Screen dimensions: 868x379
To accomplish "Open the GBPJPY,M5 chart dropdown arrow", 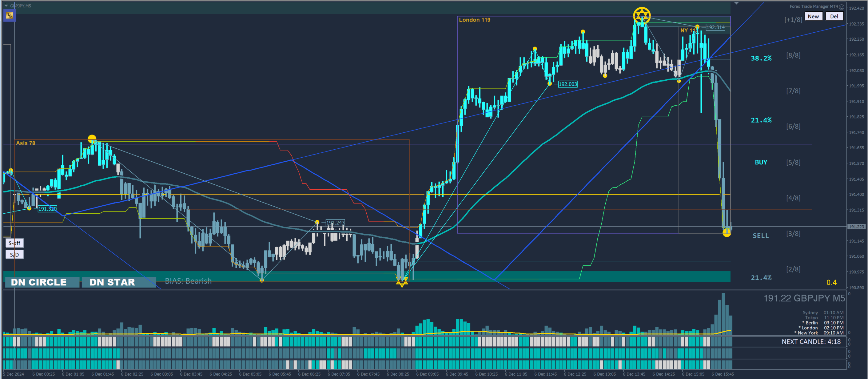I will tap(6, 6).
